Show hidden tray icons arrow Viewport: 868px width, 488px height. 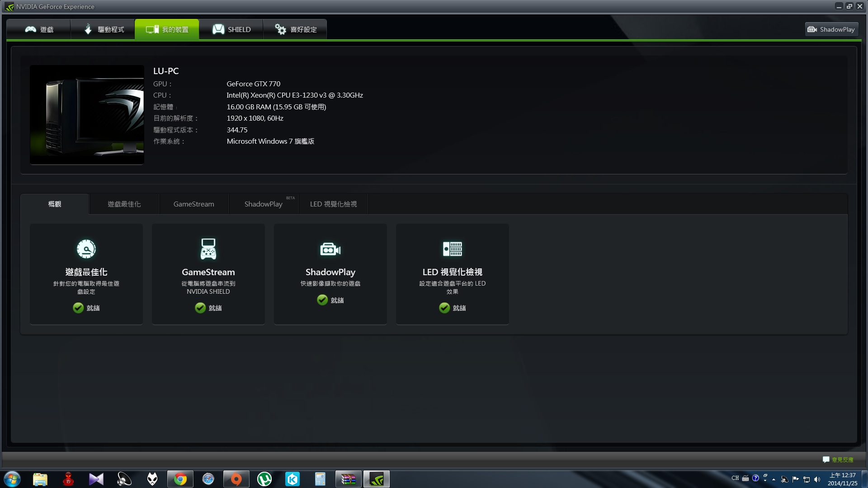click(x=774, y=479)
